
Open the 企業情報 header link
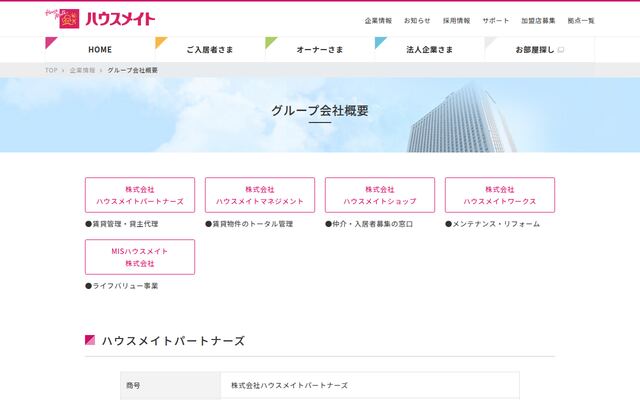click(378, 20)
